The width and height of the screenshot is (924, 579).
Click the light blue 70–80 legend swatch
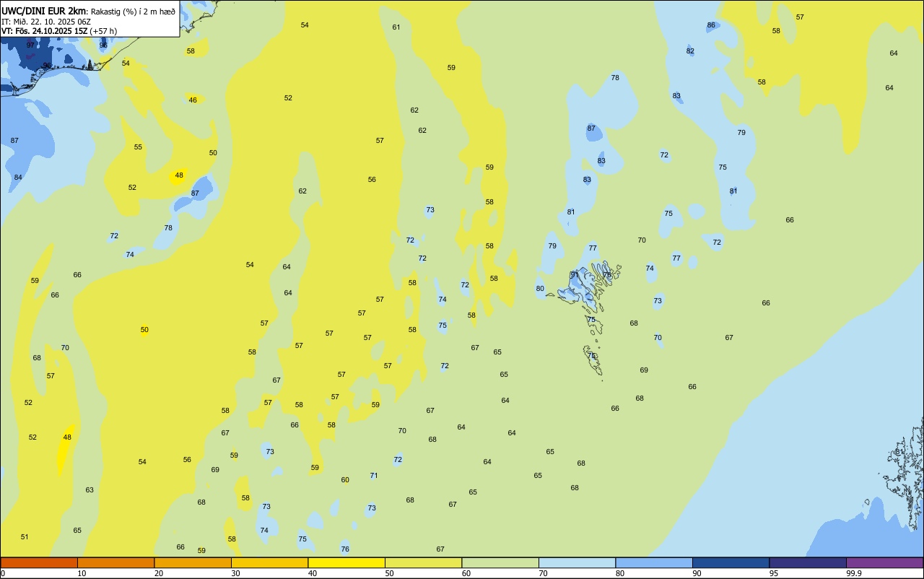point(577,562)
